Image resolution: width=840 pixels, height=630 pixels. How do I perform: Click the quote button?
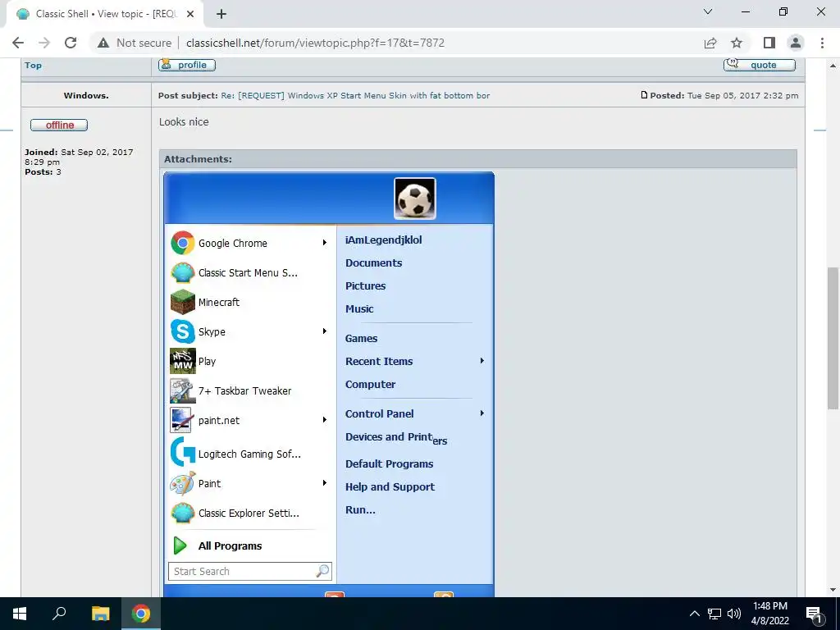click(759, 65)
